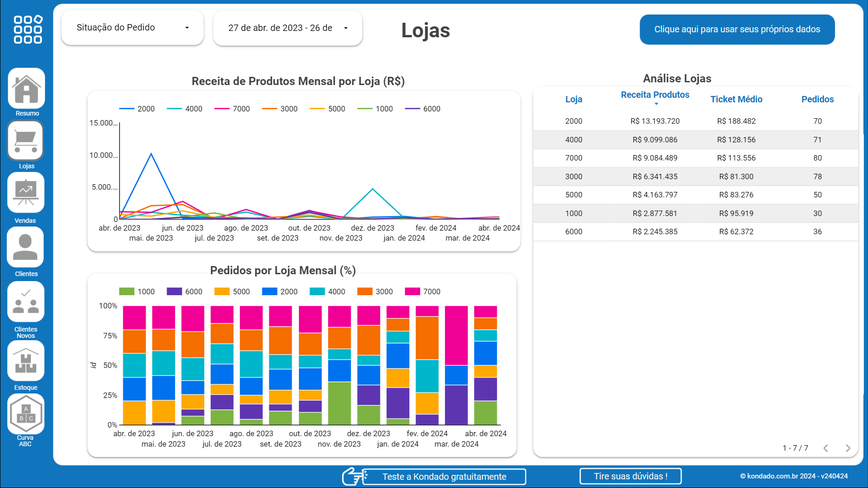The image size is (868, 488).
Task: Switch to the Ticket Médio column header
Action: pyautogui.click(x=736, y=99)
